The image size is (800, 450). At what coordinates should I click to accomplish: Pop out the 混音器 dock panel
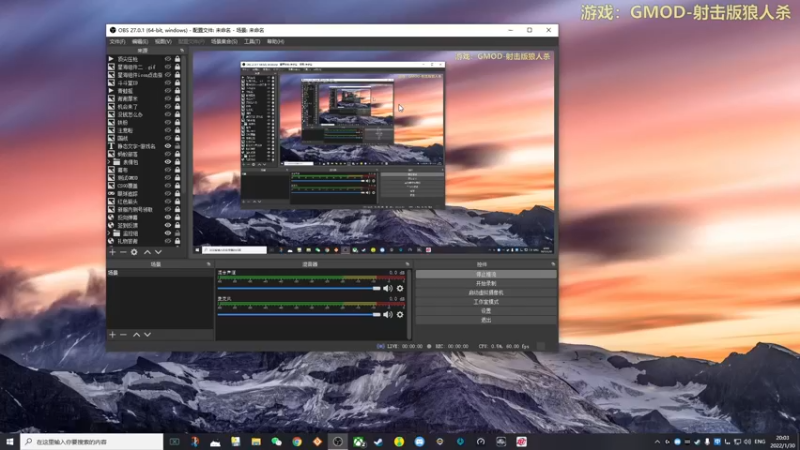[407, 264]
